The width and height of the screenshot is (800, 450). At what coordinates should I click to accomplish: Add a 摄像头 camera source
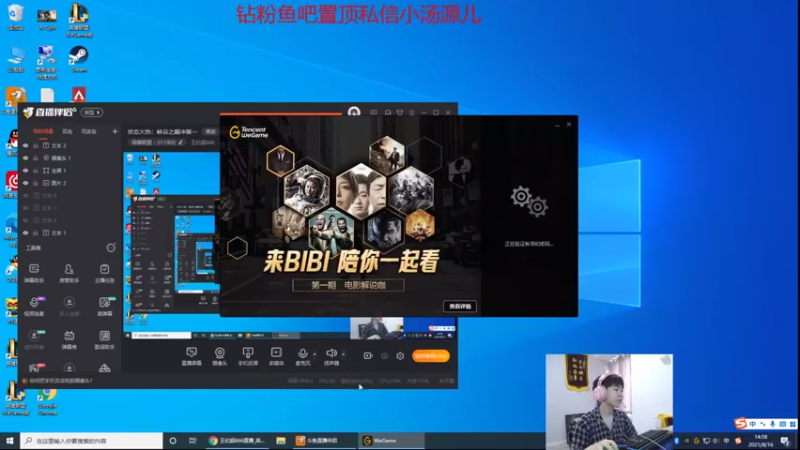(219, 356)
